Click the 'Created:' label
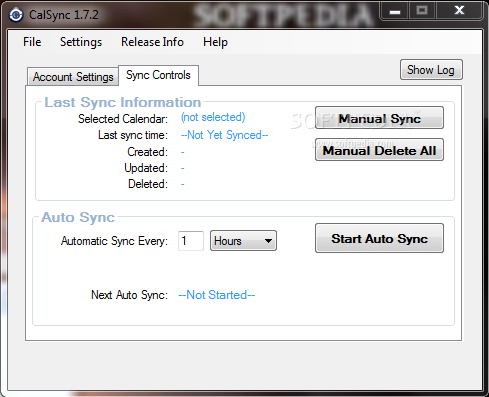 (x=147, y=152)
